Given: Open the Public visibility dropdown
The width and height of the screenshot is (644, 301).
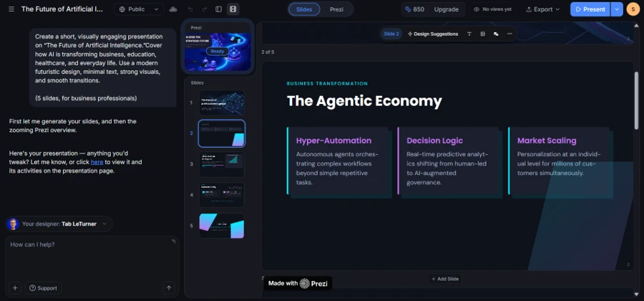Looking at the screenshot, I should pyautogui.click(x=138, y=9).
